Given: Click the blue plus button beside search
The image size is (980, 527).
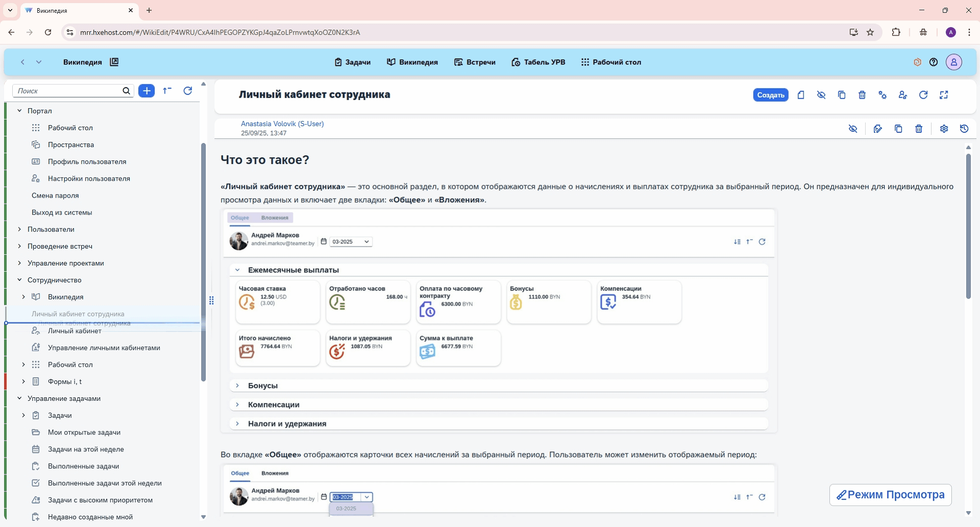Looking at the screenshot, I should (146, 91).
